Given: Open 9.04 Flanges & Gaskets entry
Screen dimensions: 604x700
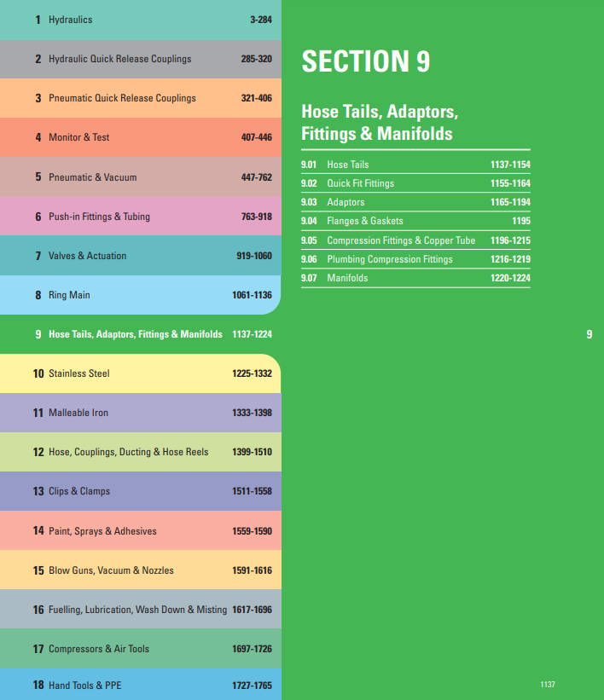Looking at the screenshot, I should [x=364, y=221].
